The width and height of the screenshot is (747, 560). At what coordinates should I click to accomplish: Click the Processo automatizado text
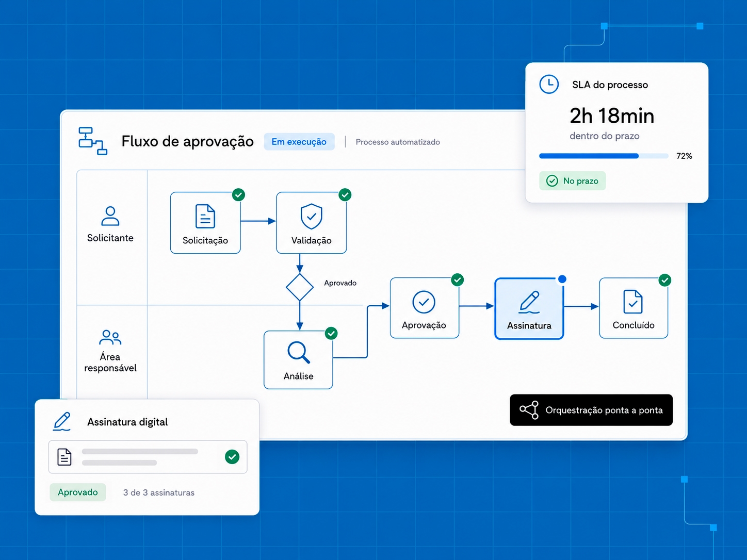click(x=398, y=142)
